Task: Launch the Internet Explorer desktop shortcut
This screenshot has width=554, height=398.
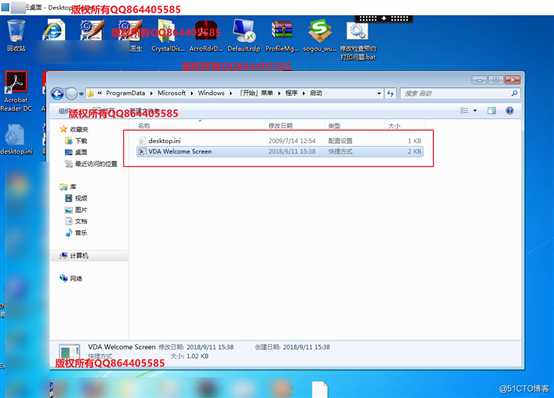Action: (x=54, y=30)
